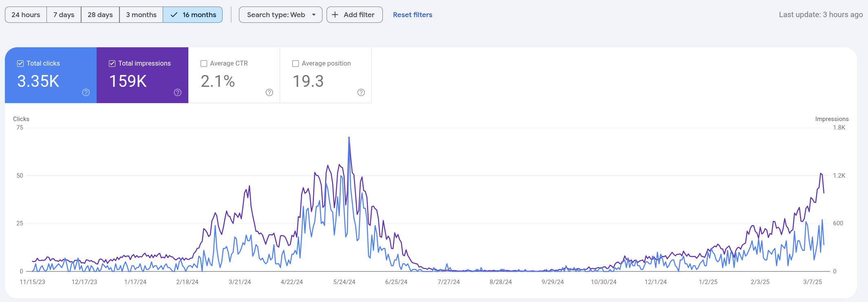
Task: Select the 16 months date range
Action: pos(193,15)
